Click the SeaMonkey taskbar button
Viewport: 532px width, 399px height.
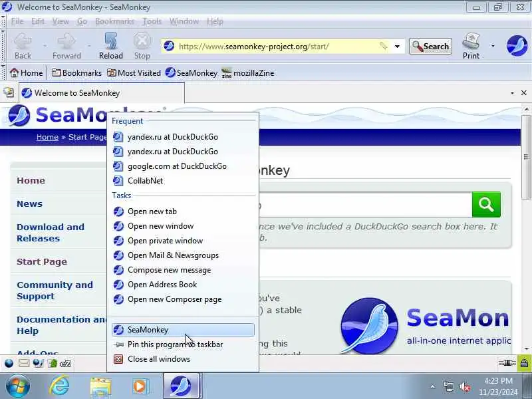tap(181, 386)
